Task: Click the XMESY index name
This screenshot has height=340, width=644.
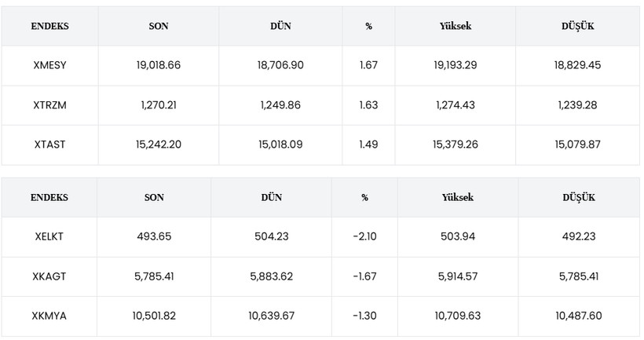Action: pyautogui.click(x=50, y=65)
